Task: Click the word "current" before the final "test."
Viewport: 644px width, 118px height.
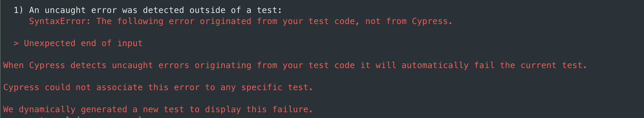Action: click(539, 65)
